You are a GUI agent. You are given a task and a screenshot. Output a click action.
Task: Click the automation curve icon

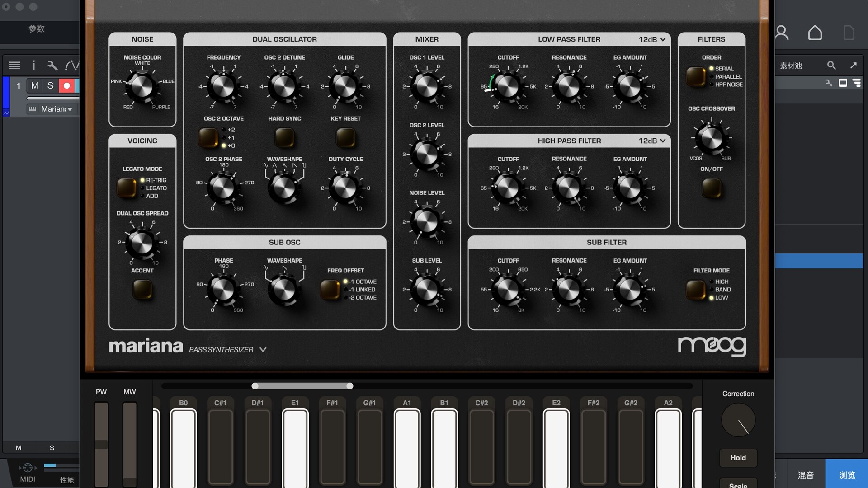pyautogui.click(x=72, y=66)
